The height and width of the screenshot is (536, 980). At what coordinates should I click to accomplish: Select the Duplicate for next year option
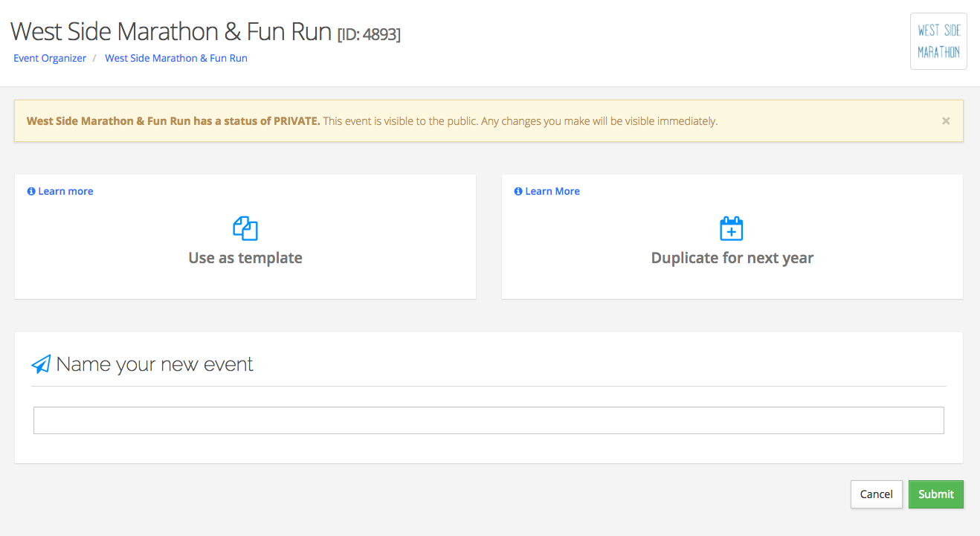point(732,237)
